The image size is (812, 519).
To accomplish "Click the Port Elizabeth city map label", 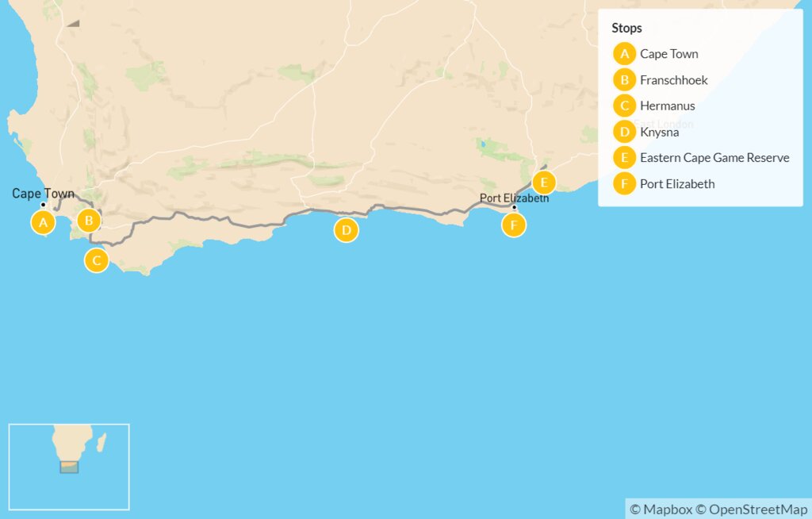I will tap(514, 198).
